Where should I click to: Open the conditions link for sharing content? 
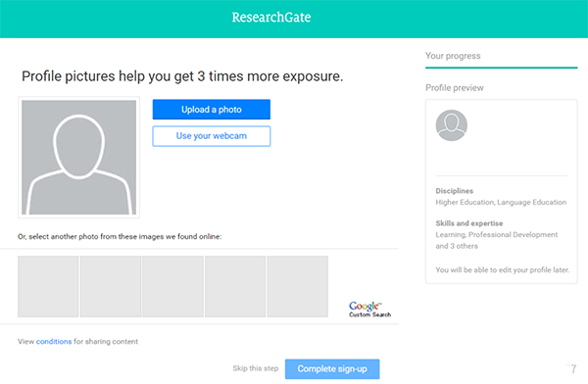(x=54, y=341)
